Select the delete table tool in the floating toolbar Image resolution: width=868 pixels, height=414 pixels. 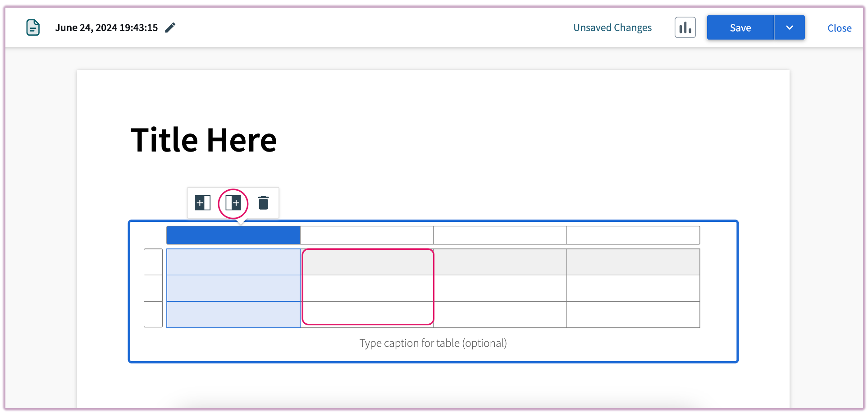(263, 203)
